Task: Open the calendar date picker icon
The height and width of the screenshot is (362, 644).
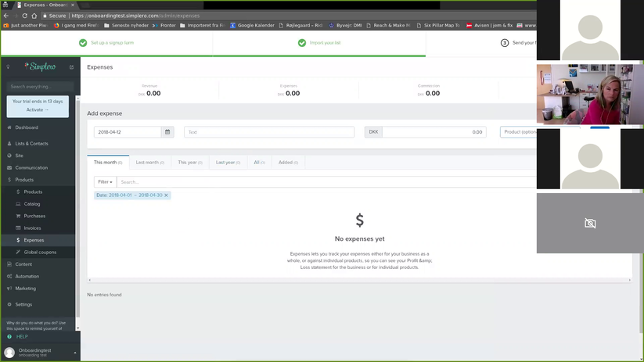Action: (167, 132)
